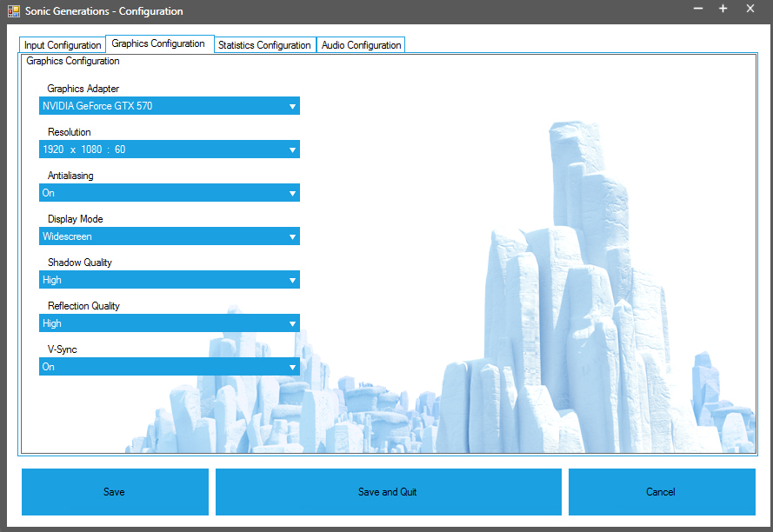This screenshot has height=532, width=773.
Task: Minimize the Configuration window
Action: [697, 9]
